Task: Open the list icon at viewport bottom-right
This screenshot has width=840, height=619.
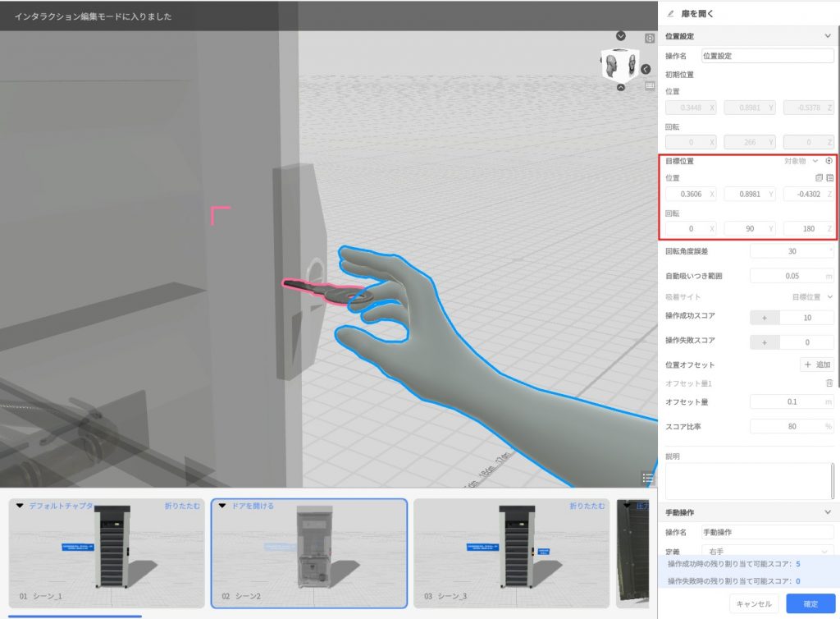Action: coord(648,478)
